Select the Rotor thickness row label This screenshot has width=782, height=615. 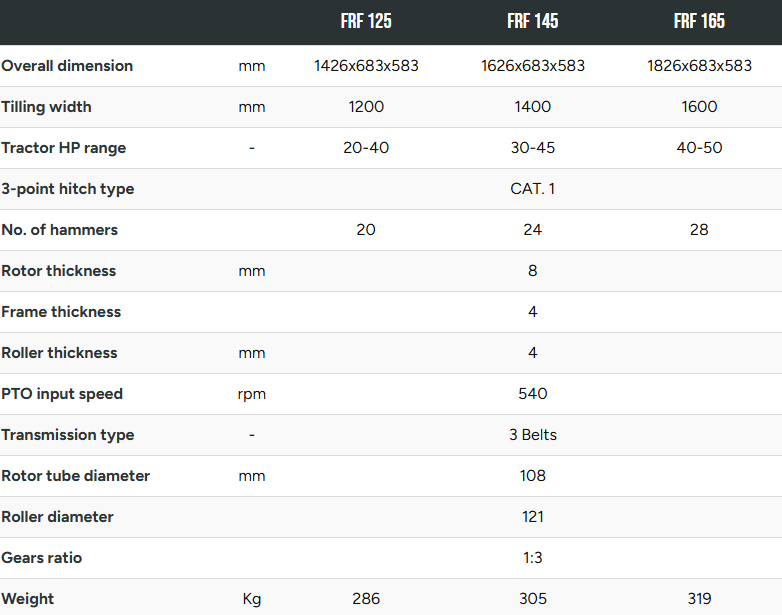click(58, 271)
